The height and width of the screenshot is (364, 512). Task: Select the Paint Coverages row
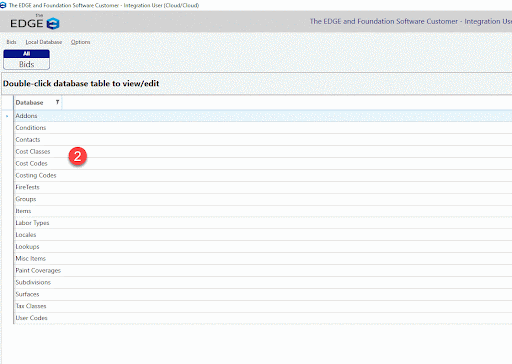coord(263,270)
